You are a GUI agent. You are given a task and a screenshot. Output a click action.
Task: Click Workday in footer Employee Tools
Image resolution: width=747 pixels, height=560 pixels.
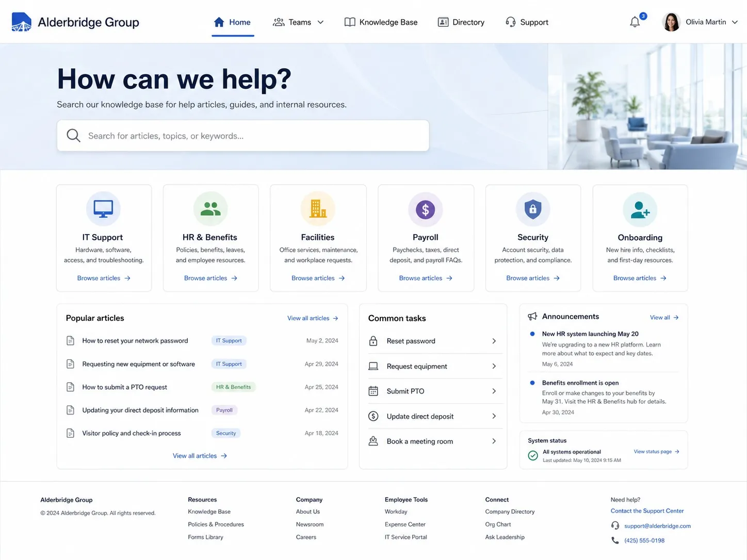tap(396, 512)
